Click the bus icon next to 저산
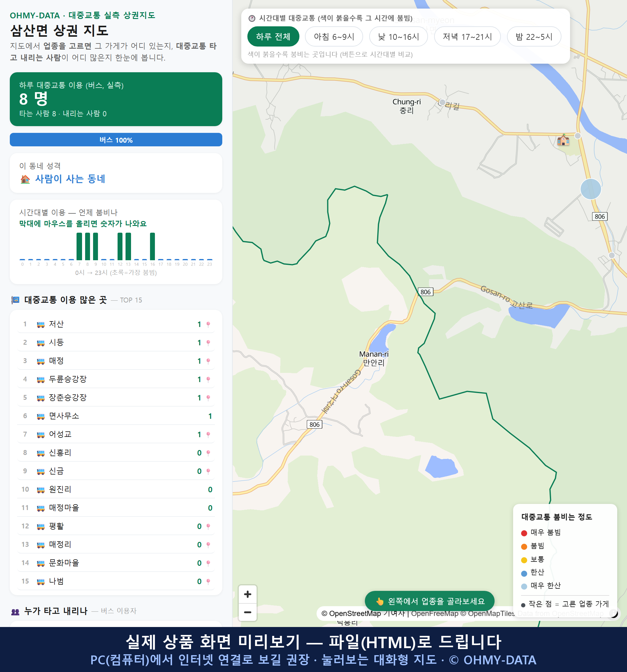 coord(40,325)
